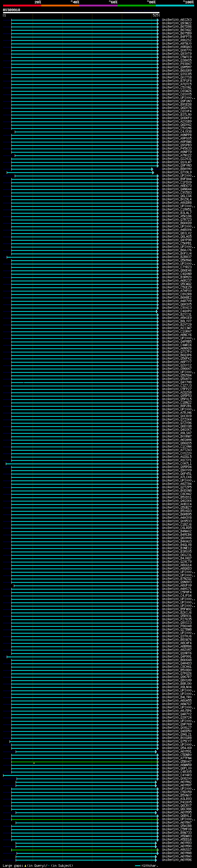197x868 pixels.
Task: Click the orange ~40% identity legend bar
Action: pos(60,6)
